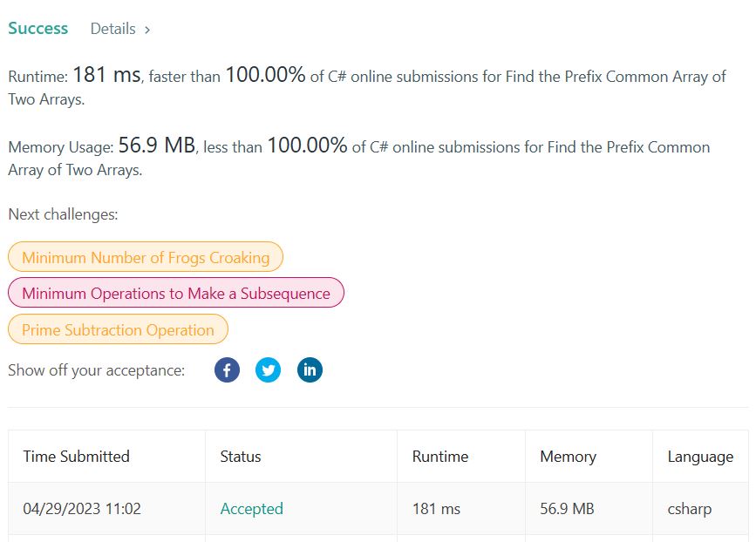Click the Status column header
Viewport: 756px width, 542px height.
point(241,457)
